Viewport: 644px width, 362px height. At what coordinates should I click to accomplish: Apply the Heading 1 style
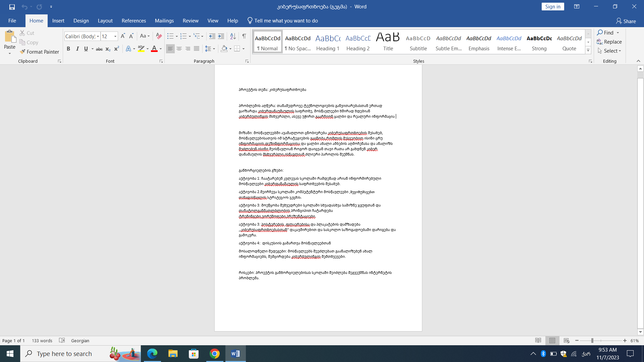(x=328, y=42)
